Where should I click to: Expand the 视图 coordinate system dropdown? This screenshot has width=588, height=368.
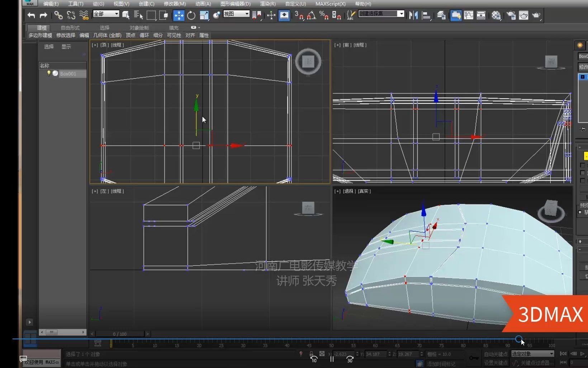247,14
